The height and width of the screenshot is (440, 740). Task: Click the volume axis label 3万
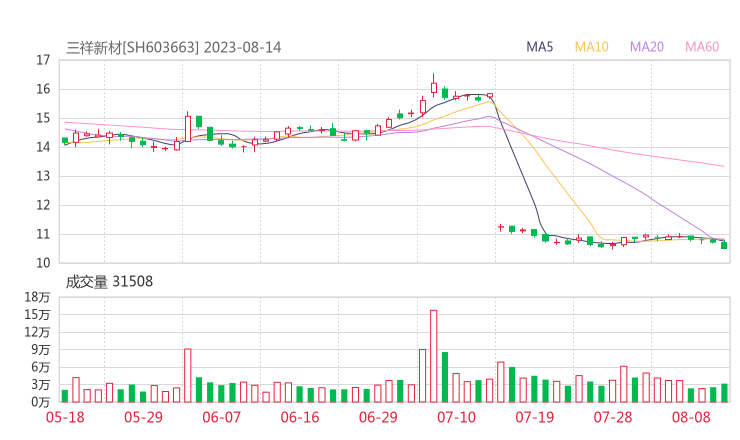pos(41,385)
